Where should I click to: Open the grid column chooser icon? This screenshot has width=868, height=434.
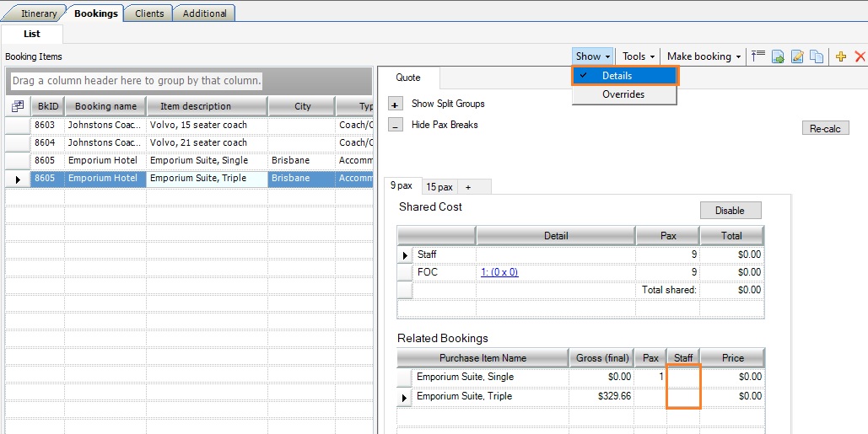[x=17, y=107]
